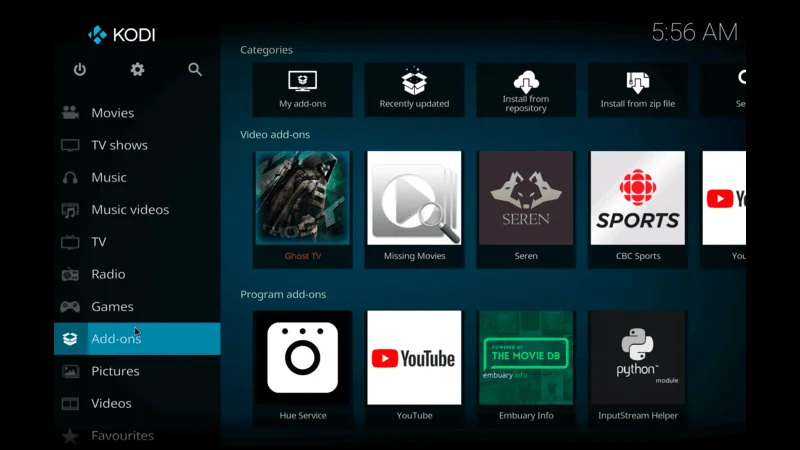
Task: Select the Music videos menu label
Action: 130,210
